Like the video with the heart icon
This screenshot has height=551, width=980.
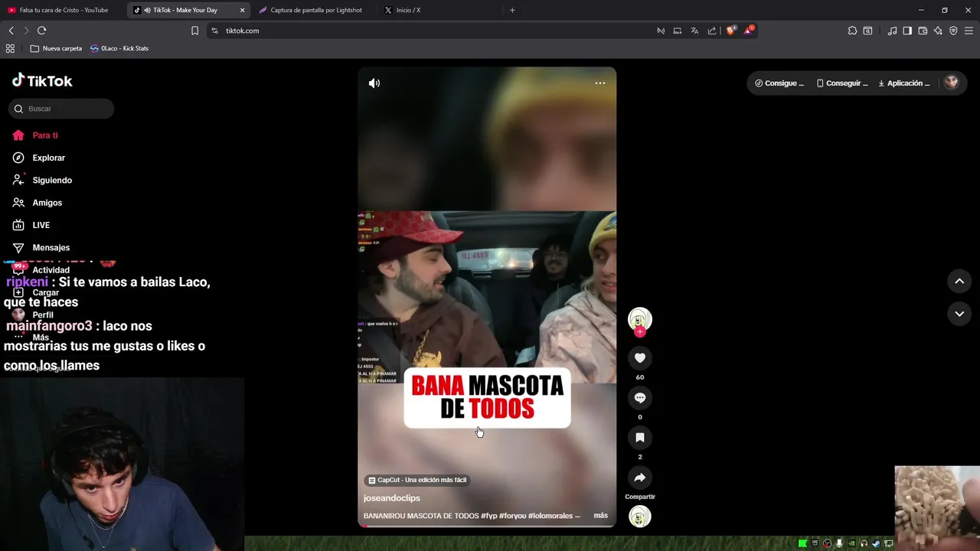(x=640, y=357)
